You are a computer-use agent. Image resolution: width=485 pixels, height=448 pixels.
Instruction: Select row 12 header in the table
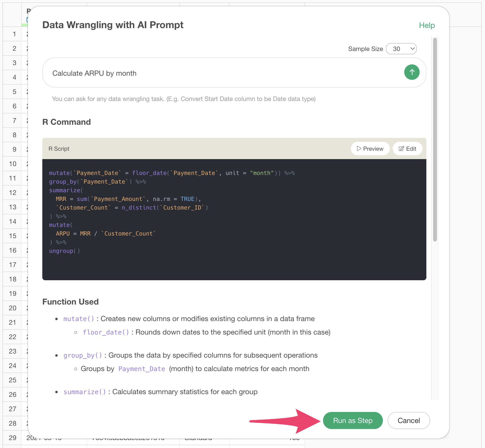coord(12,193)
